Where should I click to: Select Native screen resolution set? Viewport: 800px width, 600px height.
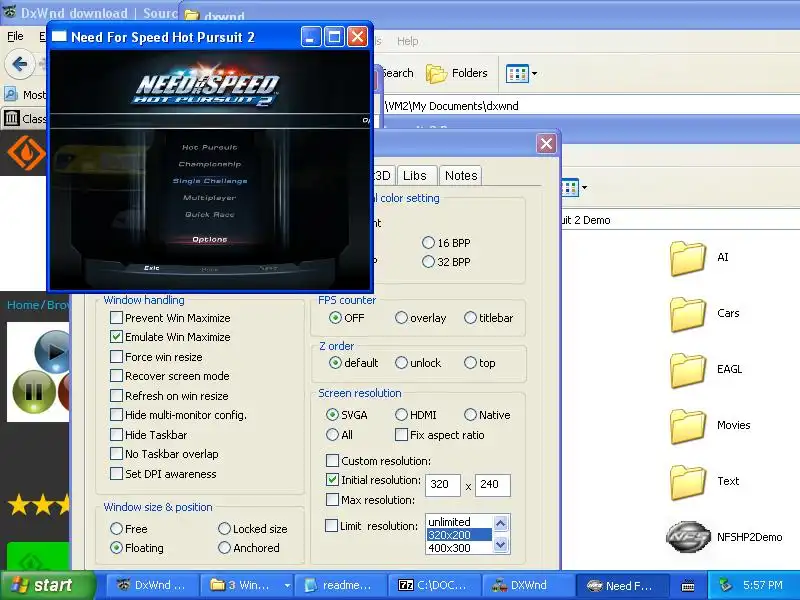(470, 415)
